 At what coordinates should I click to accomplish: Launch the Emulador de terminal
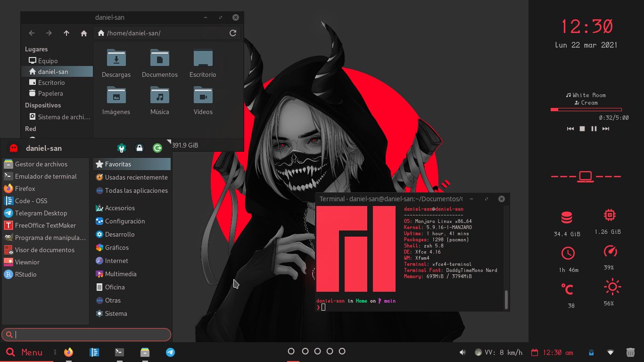(x=45, y=176)
